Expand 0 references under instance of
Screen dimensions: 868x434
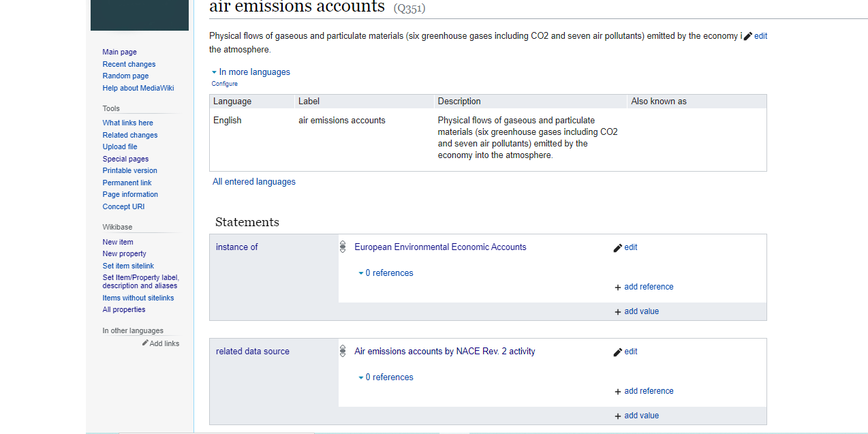[386, 273]
